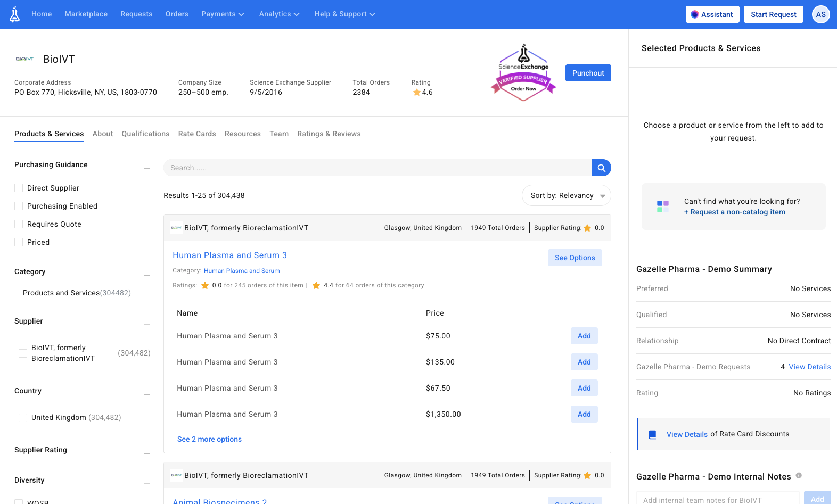Open the Sort by Relevancy dropdown
The image size is (837, 504).
point(567,195)
